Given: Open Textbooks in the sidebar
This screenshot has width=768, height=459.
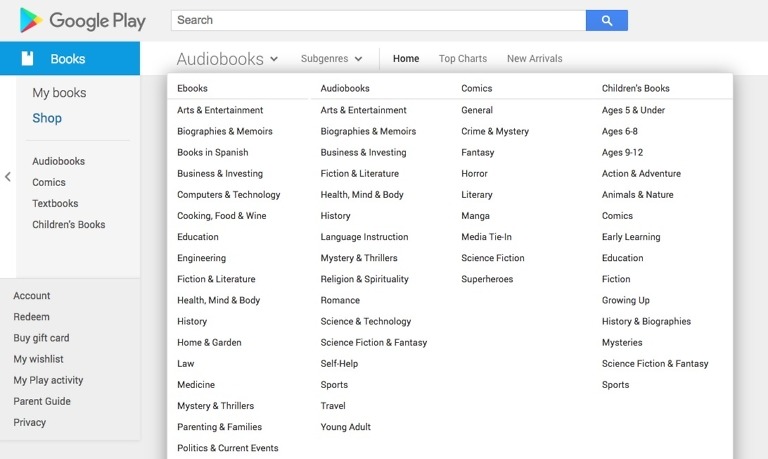Looking at the screenshot, I should click(x=55, y=204).
